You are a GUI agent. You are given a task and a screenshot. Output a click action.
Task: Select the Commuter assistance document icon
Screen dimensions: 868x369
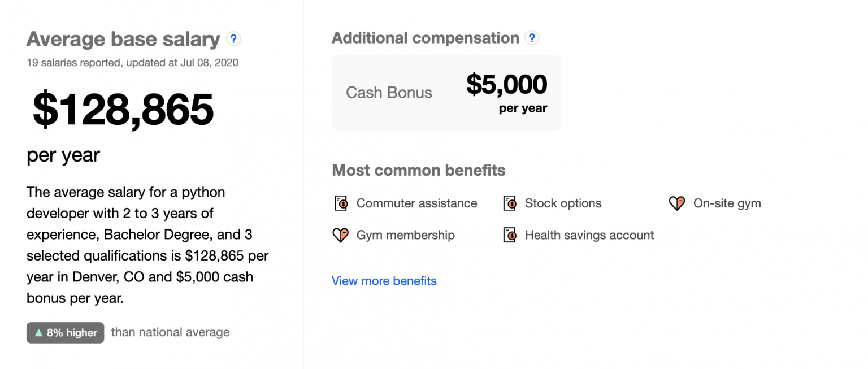click(x=341, y=203)
